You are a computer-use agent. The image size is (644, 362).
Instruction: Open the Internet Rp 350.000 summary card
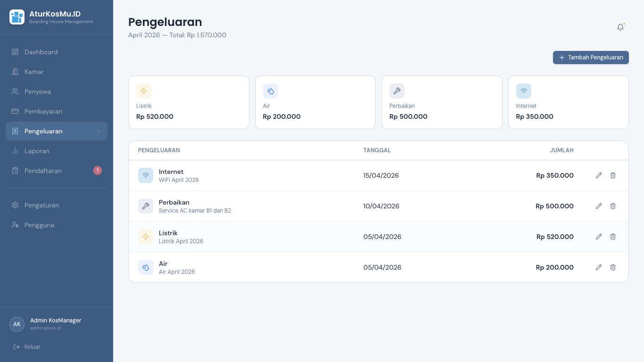[569, 102]
